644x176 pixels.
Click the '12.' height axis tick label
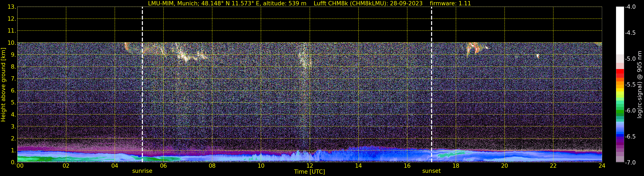[12, 19]
